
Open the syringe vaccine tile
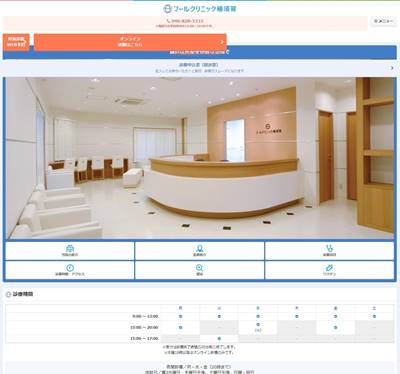pyautogui.click(x=329, y=270)
